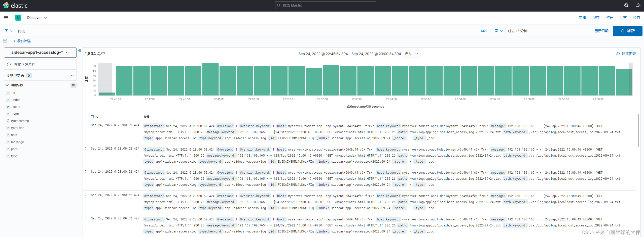Click 新建 in top menu
The width and height of the screenshot is (644, 237).
(x=582, y=18)
